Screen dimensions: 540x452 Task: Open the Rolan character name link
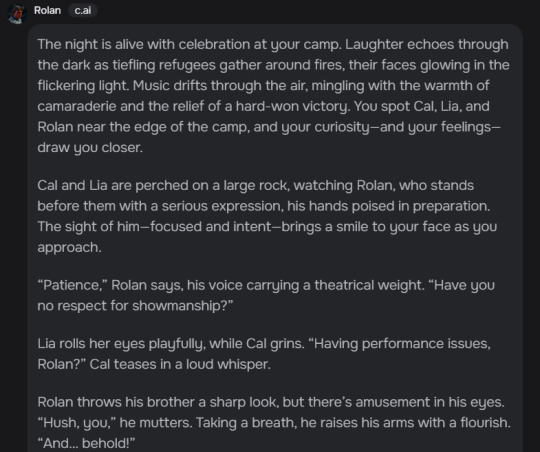(x=48, y=10)
